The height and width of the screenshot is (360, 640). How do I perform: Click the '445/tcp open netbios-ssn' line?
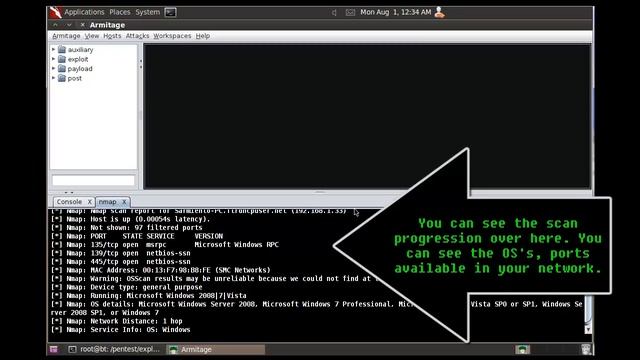tap(121, 262)
